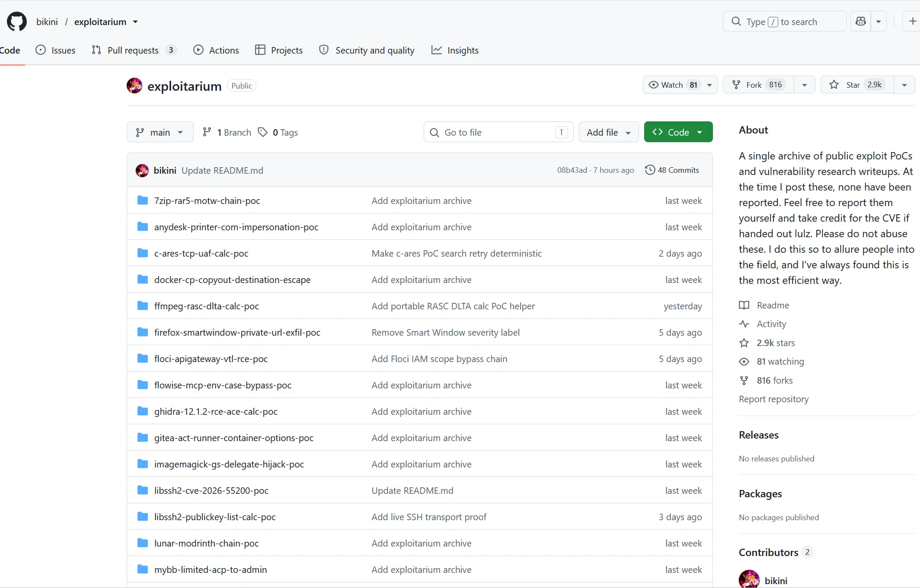Open the Add file dropdown

tap(609, 132)
